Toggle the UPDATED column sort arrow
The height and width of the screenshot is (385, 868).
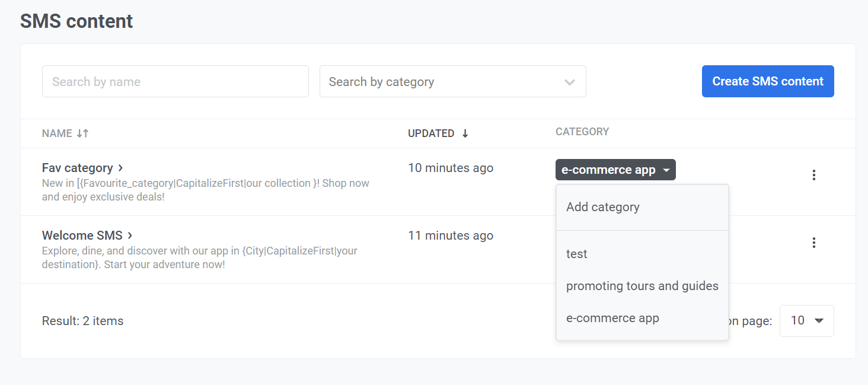(465, 133)
